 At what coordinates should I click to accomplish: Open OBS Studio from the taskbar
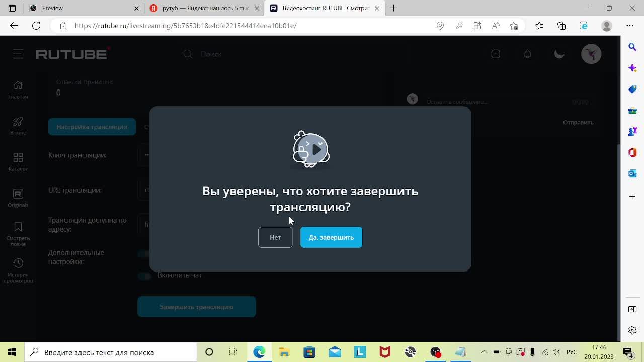pyautogui.click(x=435, y=352)
